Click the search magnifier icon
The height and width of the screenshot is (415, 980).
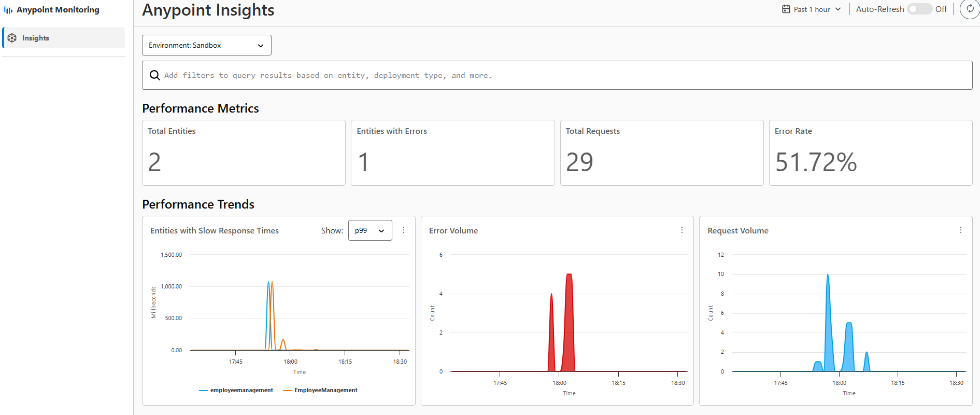coord(154,75)
